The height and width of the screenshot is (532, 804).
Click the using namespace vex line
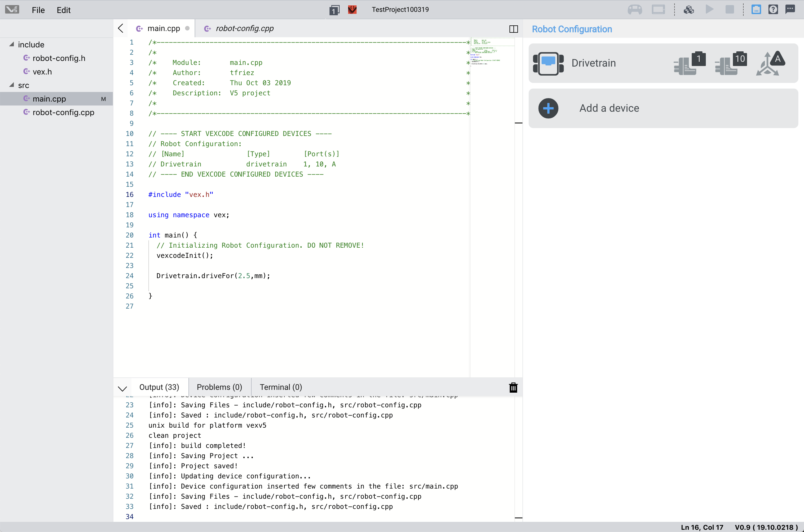pyautogui.click(x=189, y=215)
